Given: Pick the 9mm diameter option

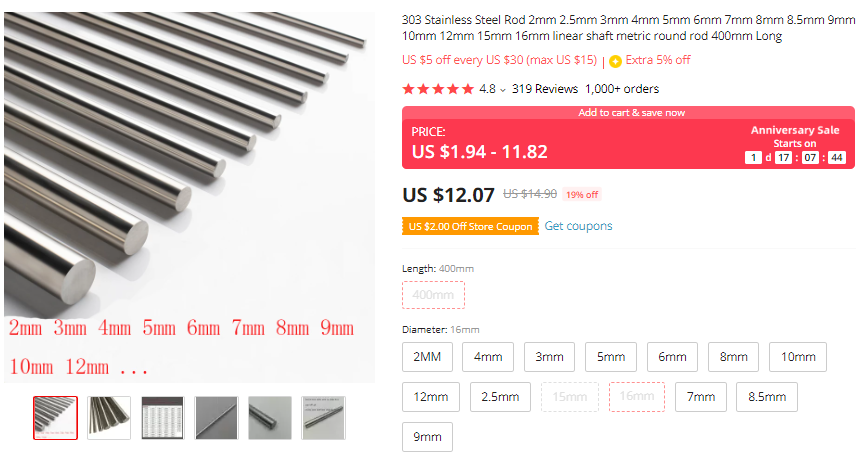Looking at the screenshot, I should point(427,437).
